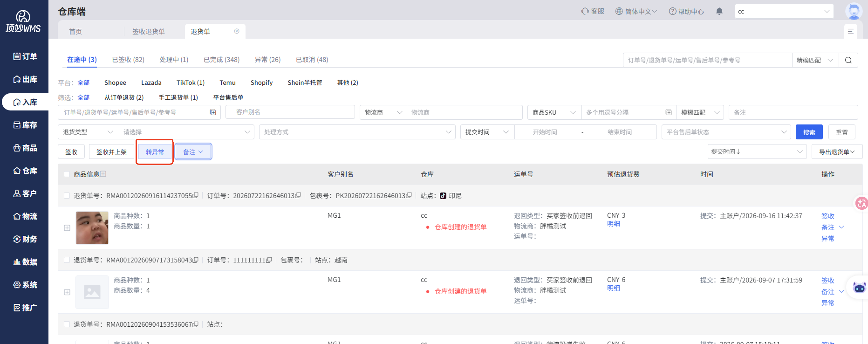The height and width of the screenshot is (344, 868).
Task: Copy order number 111111111
Action: point(269,260)
